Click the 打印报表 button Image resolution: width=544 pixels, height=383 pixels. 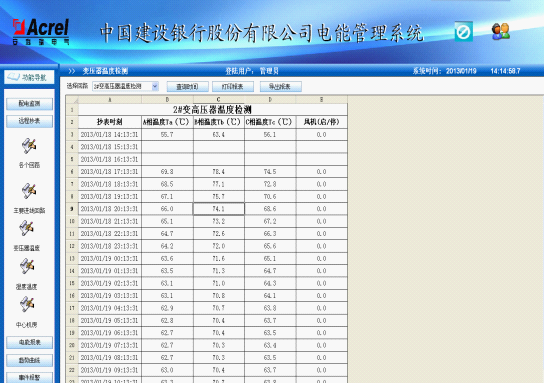(233, 86)
